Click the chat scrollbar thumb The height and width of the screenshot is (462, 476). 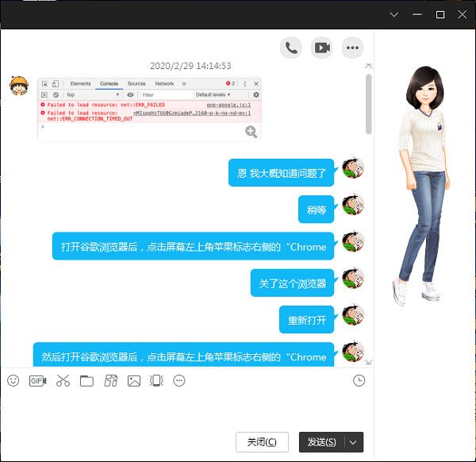pos(369,104)
